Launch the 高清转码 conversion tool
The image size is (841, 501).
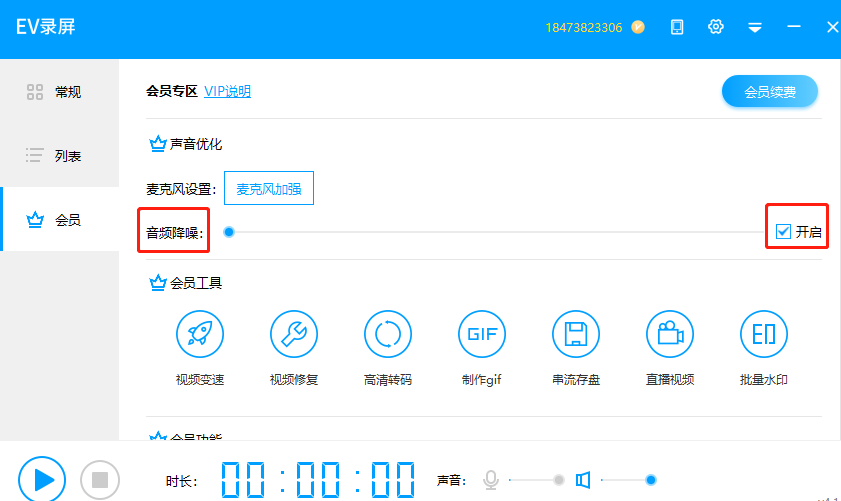tap(388, 334)
